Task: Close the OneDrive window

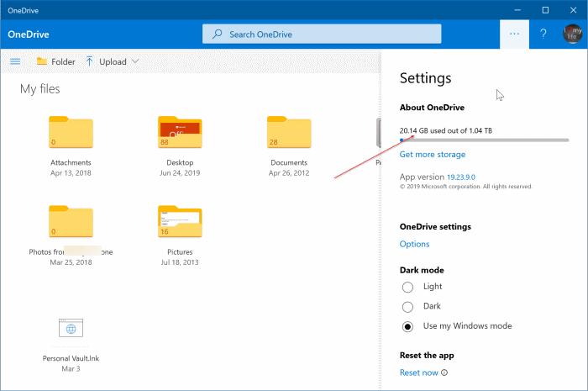Action: (574, 10)
